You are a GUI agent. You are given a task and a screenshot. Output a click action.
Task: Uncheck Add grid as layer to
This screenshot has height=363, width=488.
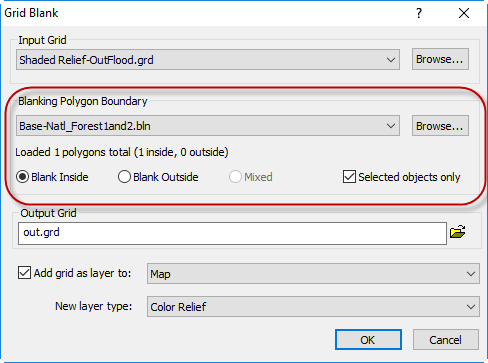24,273
